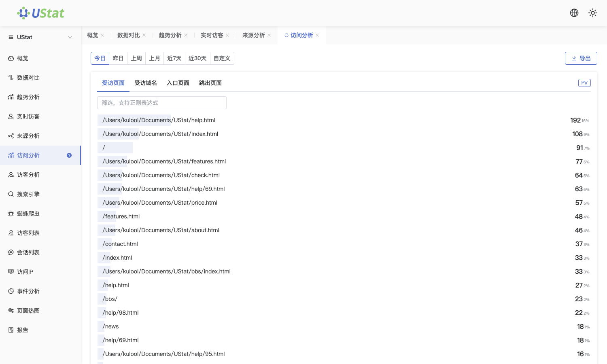The height and width of the screenshot is (364, 607).
Task: Select the 近7天 date range
Action: click(x=174, y=58)
